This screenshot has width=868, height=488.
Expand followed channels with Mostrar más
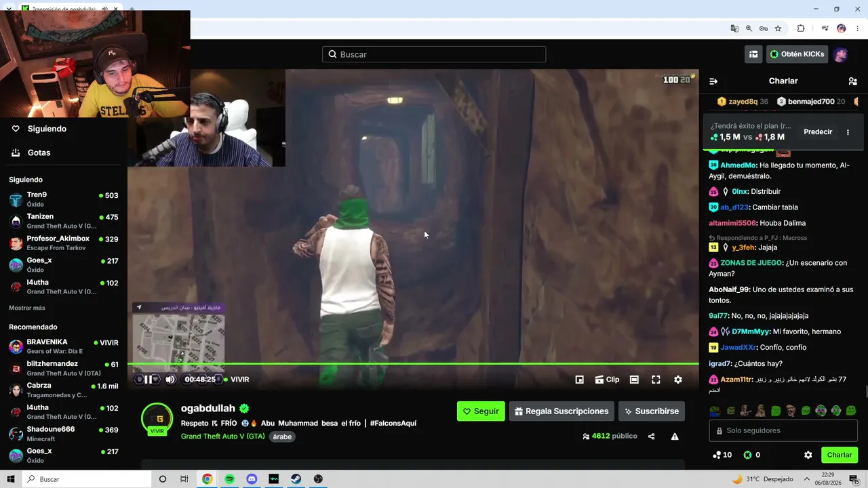click(27, 308)
